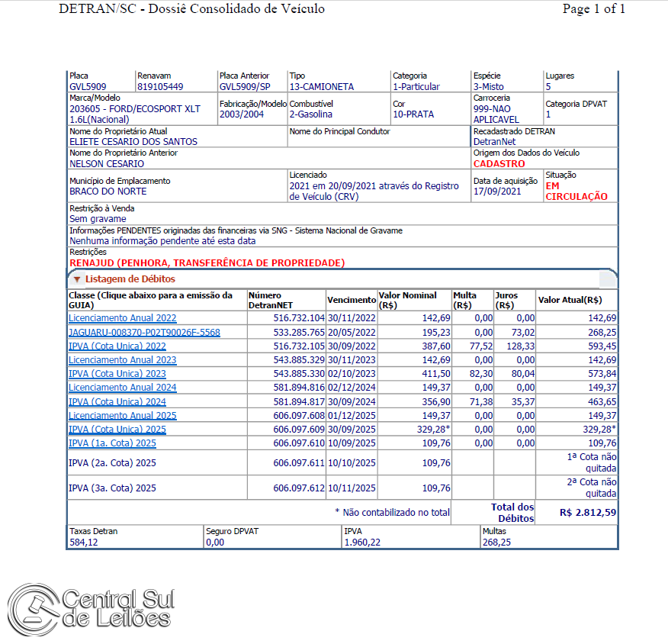Click the Listagem de Débitos header text

[x=130, y=279]
